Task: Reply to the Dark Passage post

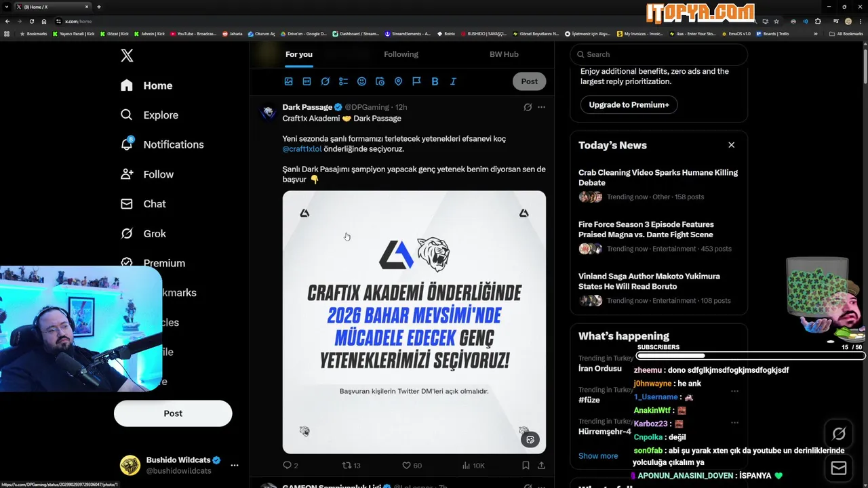Action: point(290,466)
